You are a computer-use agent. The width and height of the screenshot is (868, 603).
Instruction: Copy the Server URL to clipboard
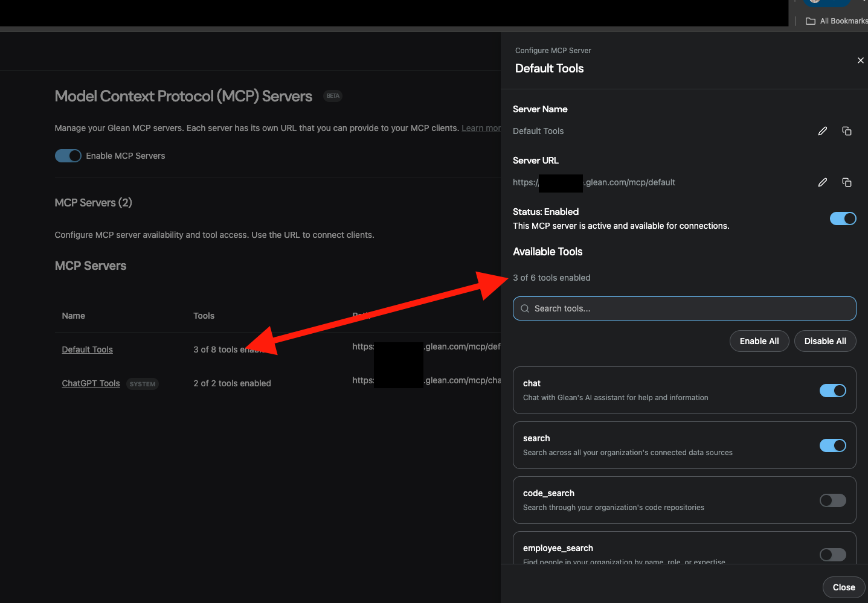pos(846,182)
